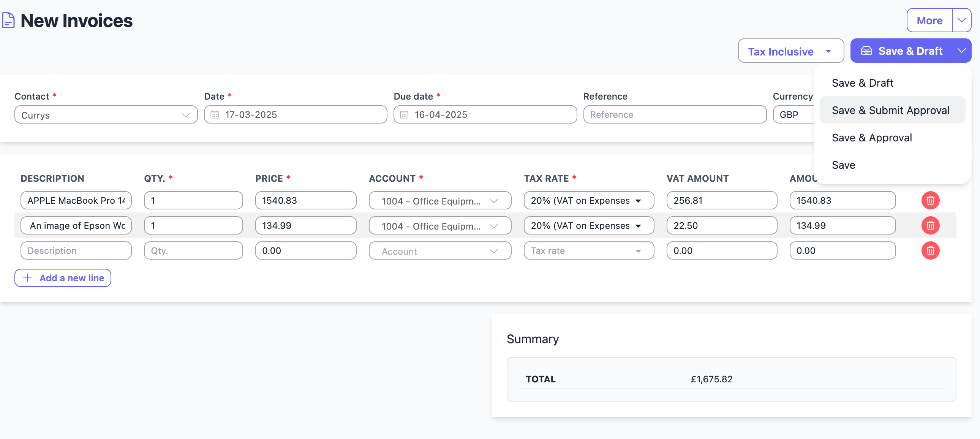
Task: Edit the APPLE MacBook Pro description field
Action: click(x=76, y=201)
